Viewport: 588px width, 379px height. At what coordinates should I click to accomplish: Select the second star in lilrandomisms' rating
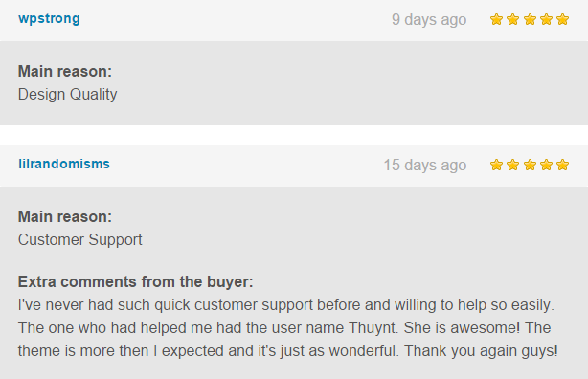pos(512,165)
